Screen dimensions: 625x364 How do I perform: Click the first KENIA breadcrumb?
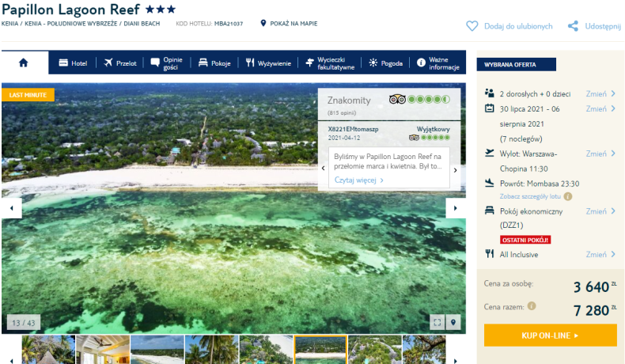point(9,24)
